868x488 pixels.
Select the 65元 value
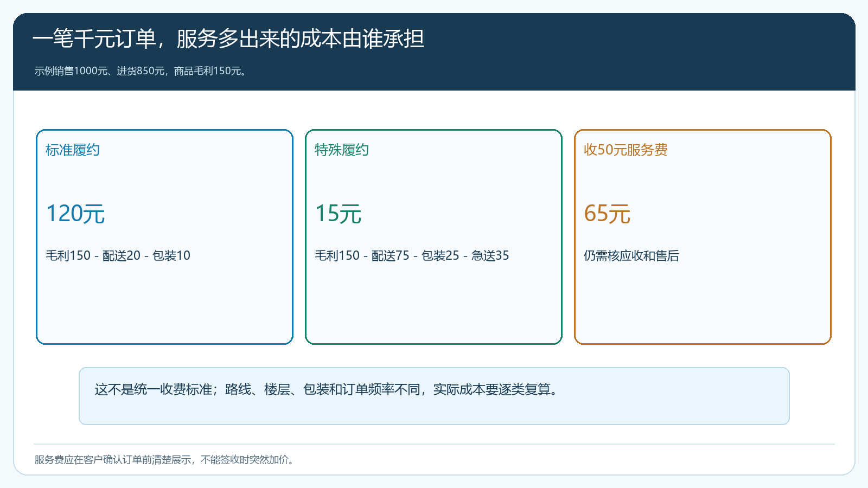(607, 214)
